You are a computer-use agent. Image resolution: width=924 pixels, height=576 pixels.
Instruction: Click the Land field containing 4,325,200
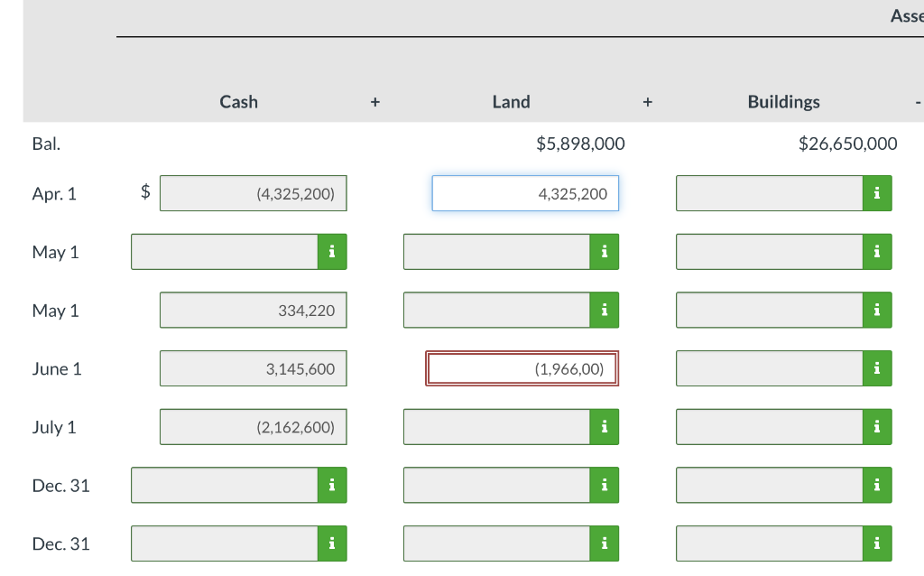pos(525,193)
